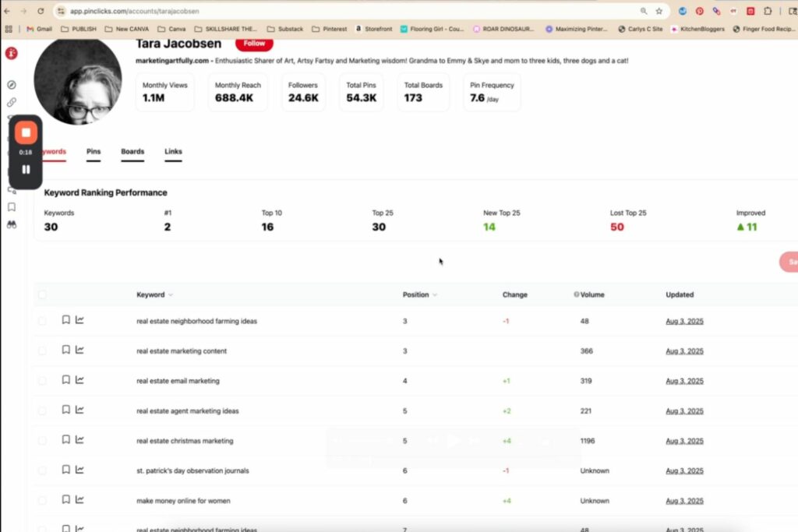Open Tara Jacobsen's profile photo
Image resolution: width=798 pixels, height=532 pixels.
(78, 80)
